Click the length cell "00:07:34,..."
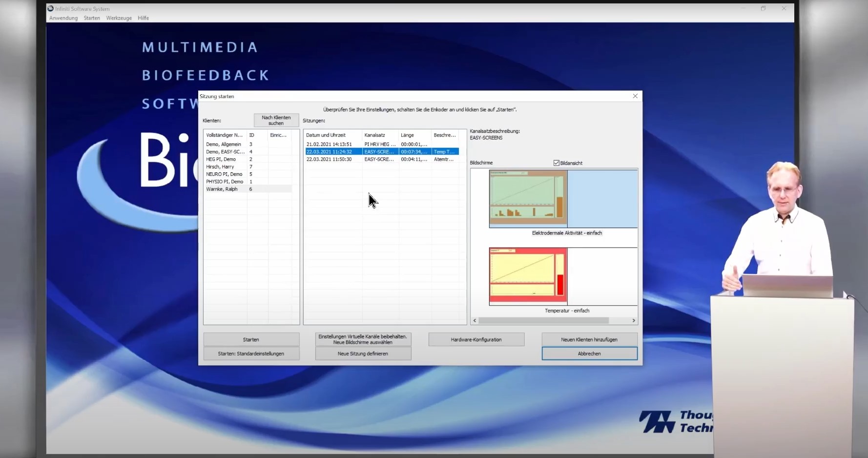The width and height of the screenshot is (868, 458). (x=414, y=152)
